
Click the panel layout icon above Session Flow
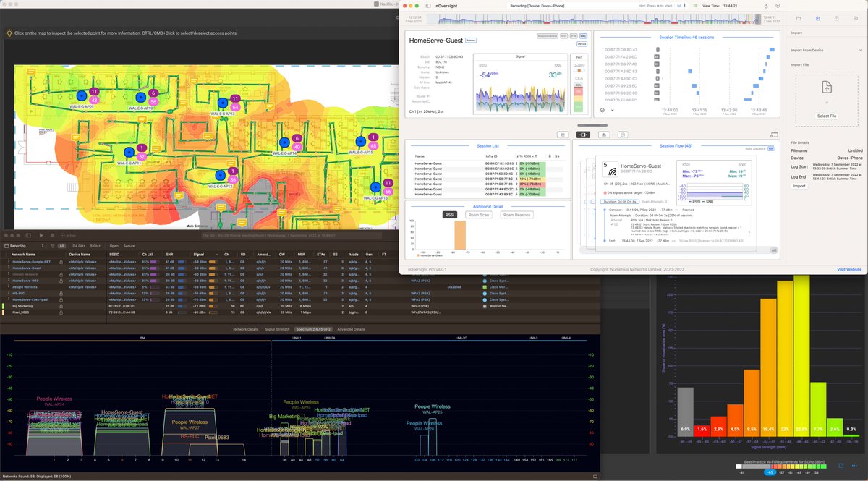[x=774, y=135]
